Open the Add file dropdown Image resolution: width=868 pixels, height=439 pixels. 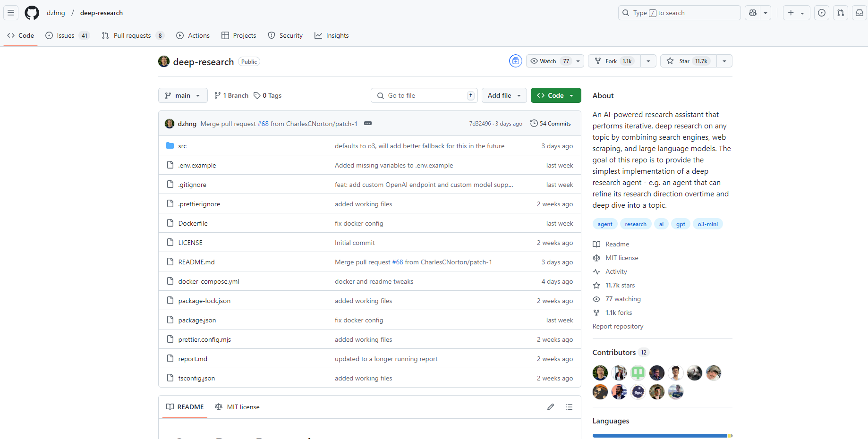(504, 95)
